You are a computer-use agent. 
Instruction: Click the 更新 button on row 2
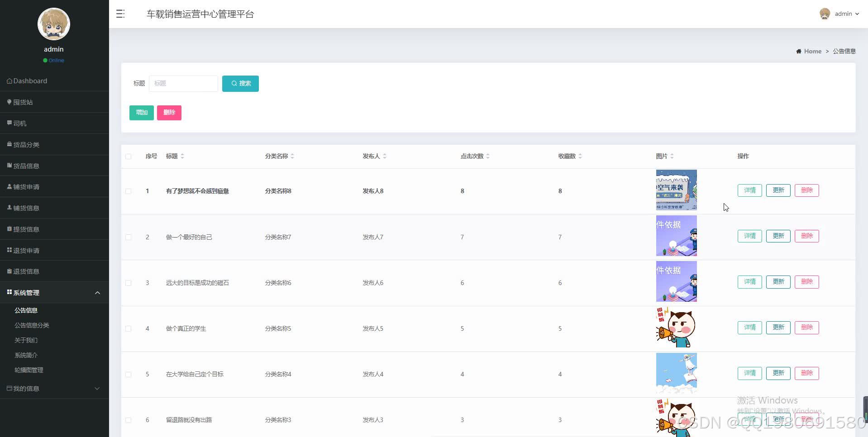click(x=777, y=236)
